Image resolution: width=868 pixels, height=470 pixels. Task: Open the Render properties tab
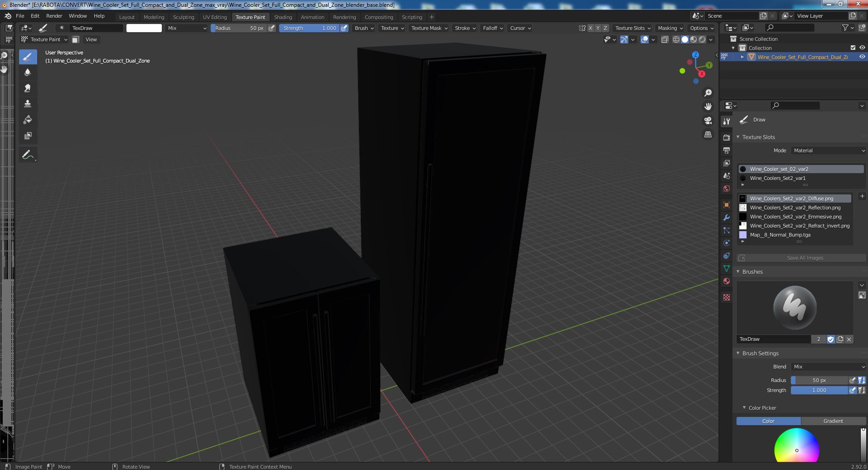727,137
